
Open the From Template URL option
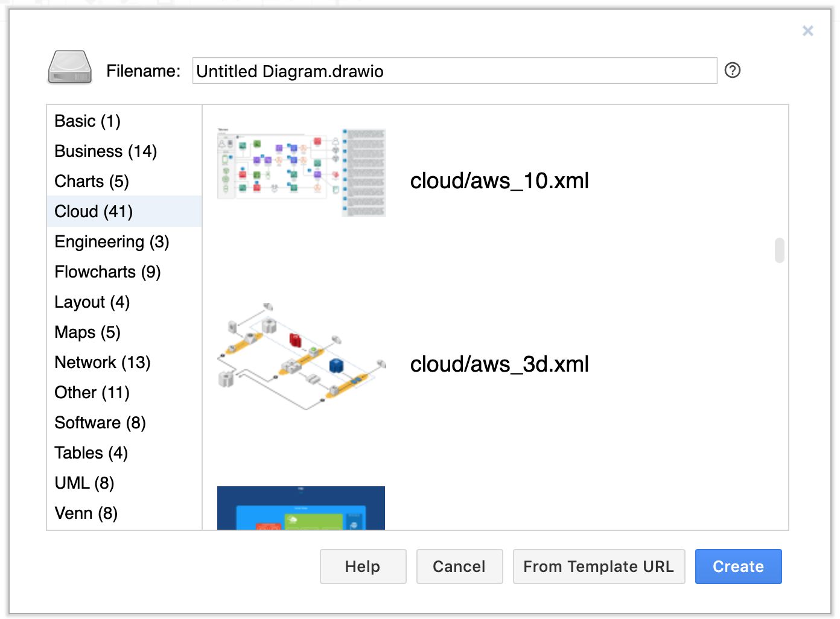[x=599, y=567]
